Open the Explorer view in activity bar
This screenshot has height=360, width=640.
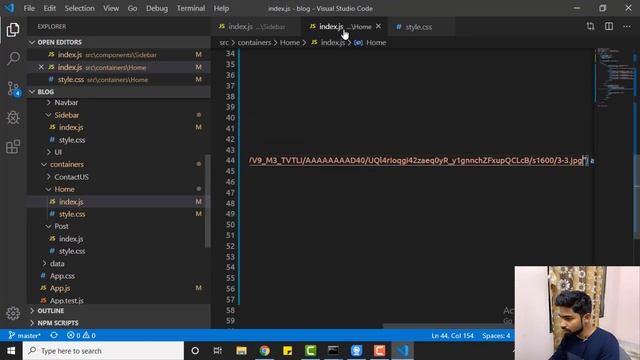pos(13,30)
